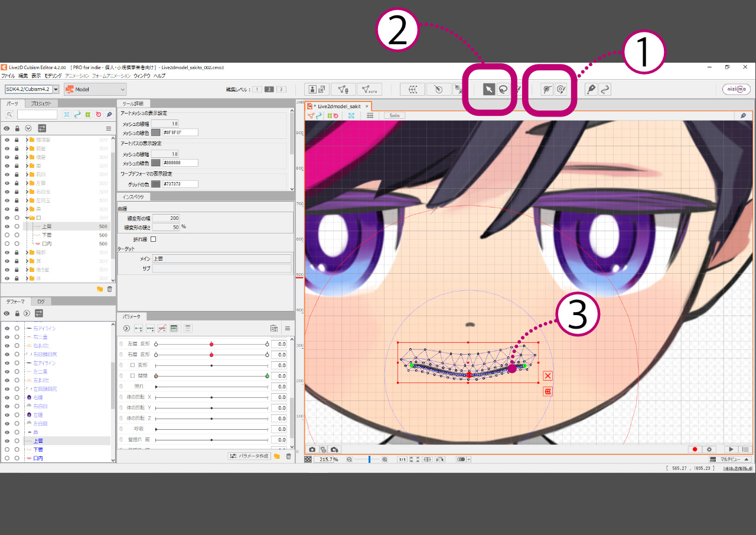Expand the 前髪 folder

(27, 148)
